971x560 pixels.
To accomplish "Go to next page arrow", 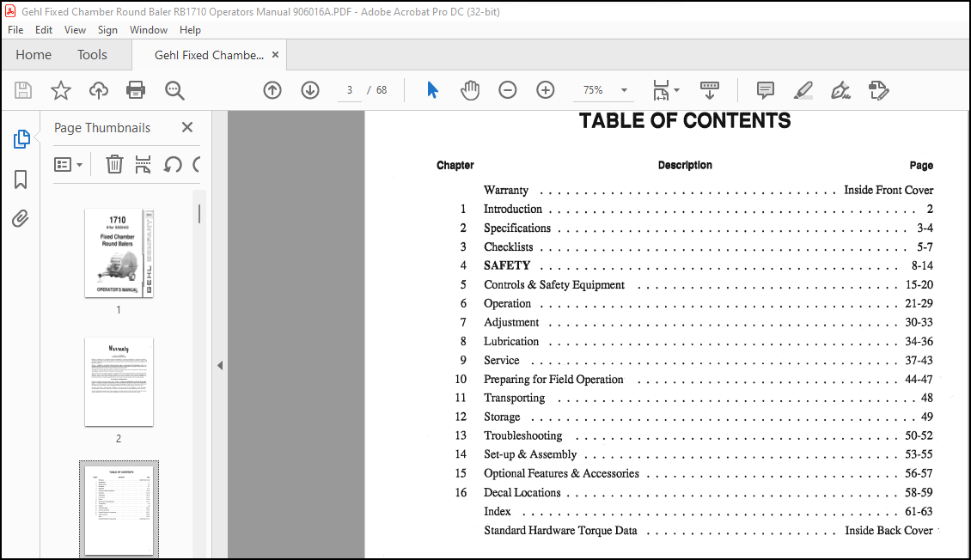I will click(310, 90).
